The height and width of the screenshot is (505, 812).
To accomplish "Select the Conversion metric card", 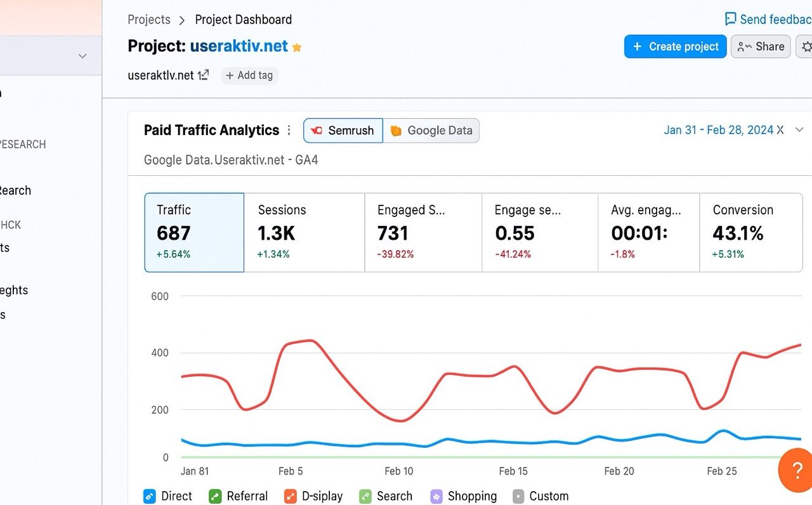I will [x=750, y=232].
